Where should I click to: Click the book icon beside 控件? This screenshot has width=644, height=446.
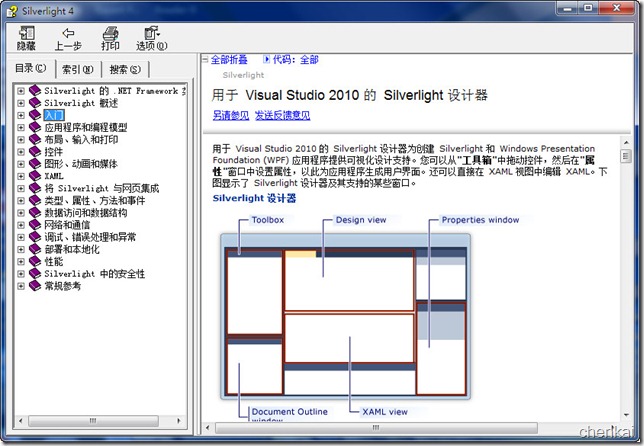pyautogui.click(x=35, y=152)
